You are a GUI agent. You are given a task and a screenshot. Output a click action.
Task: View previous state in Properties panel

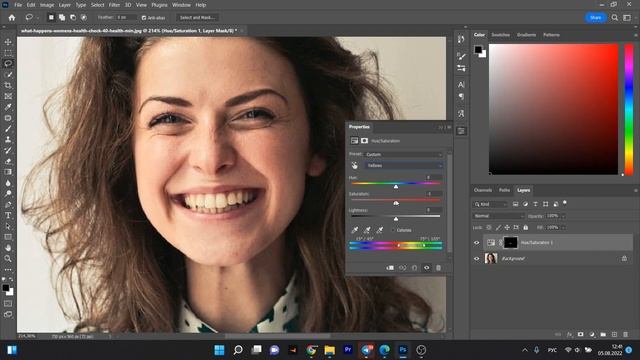(402, 268)
